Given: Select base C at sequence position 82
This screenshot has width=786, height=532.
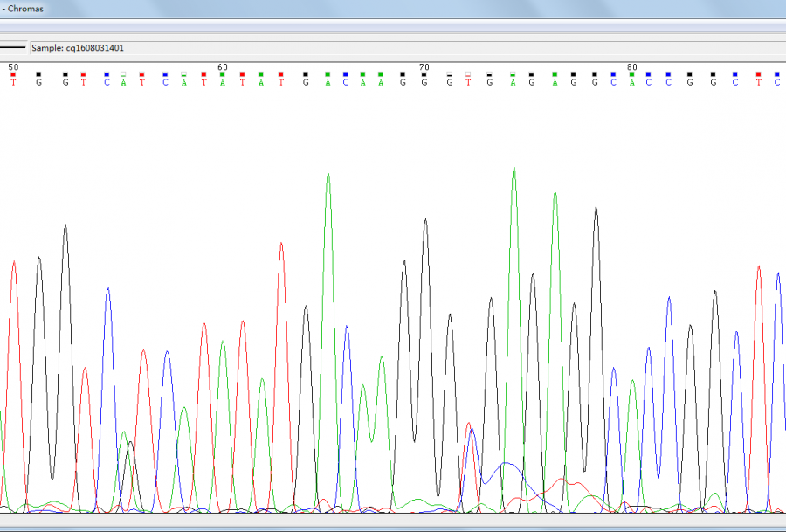Looking at the screenshot, I should [668, 82].
